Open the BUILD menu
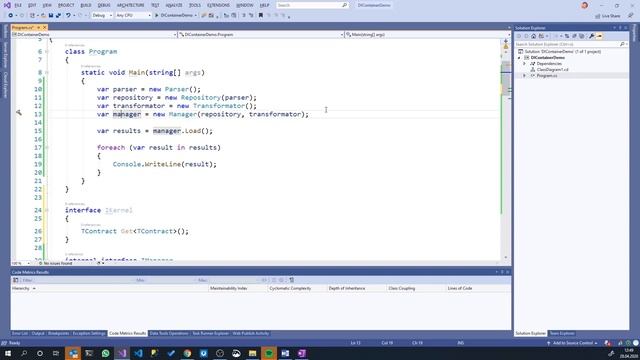 click(x=86, y=5)
